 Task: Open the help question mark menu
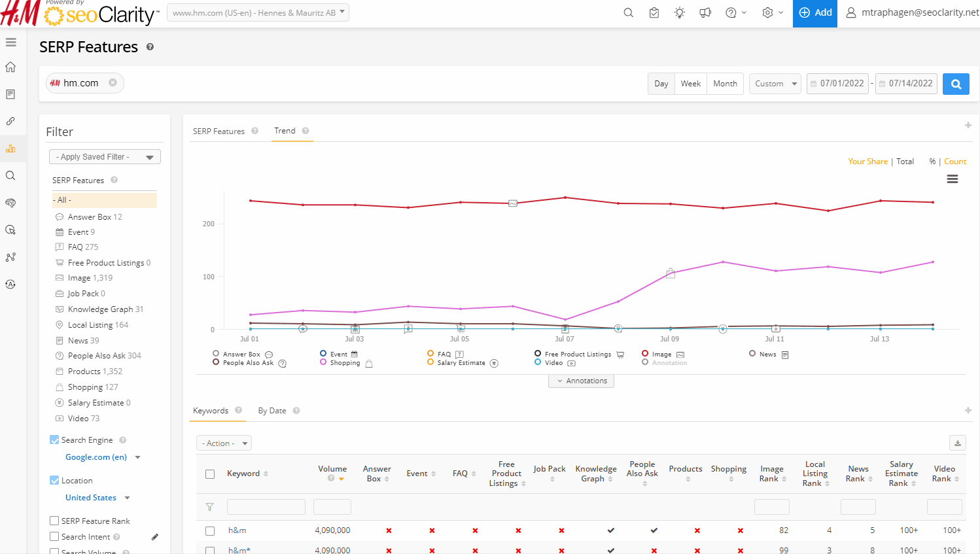coord(736,12)
